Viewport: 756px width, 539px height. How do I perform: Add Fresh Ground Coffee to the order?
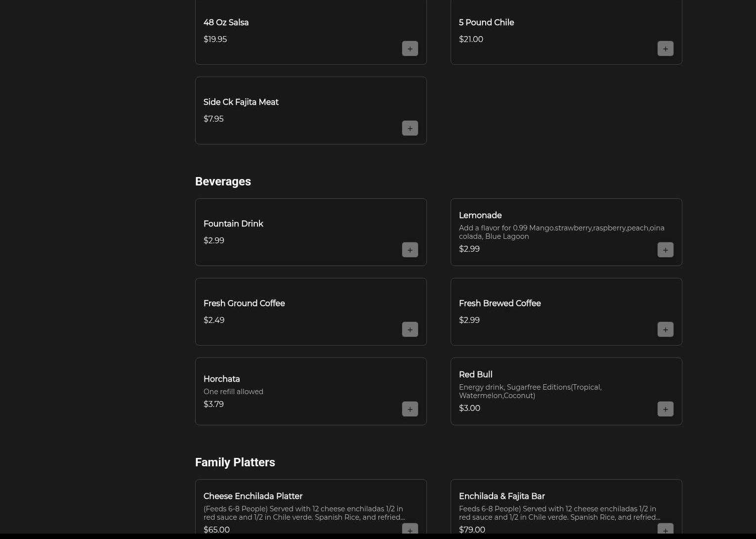point(410,329)
